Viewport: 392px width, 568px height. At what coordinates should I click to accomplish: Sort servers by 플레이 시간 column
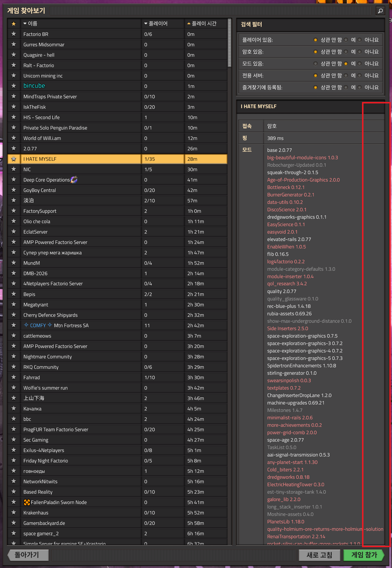[206, 23]
